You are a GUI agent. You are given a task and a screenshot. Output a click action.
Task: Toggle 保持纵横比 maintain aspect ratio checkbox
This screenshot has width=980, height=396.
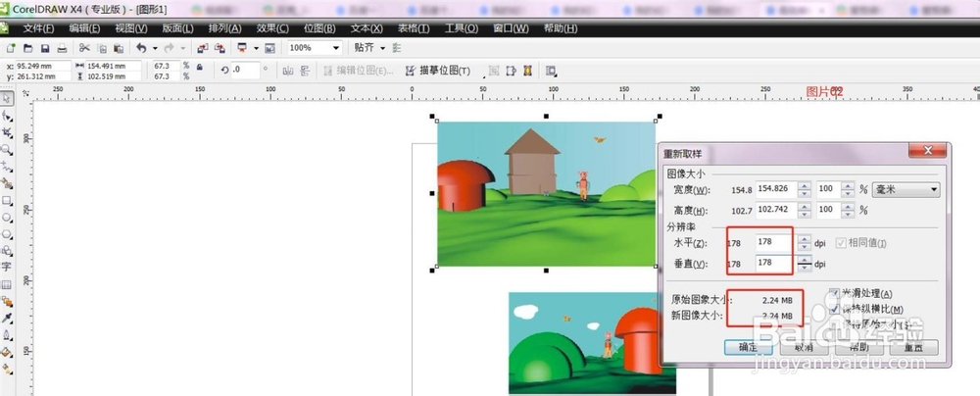(835, 309)
